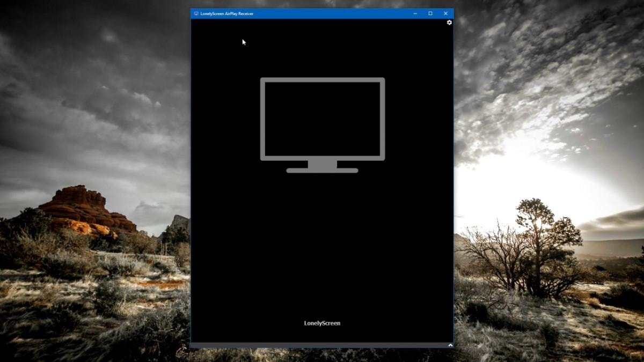644x362 pixels.
Task: Click the large gray monitor icon
Action: (x=322, y=80)
